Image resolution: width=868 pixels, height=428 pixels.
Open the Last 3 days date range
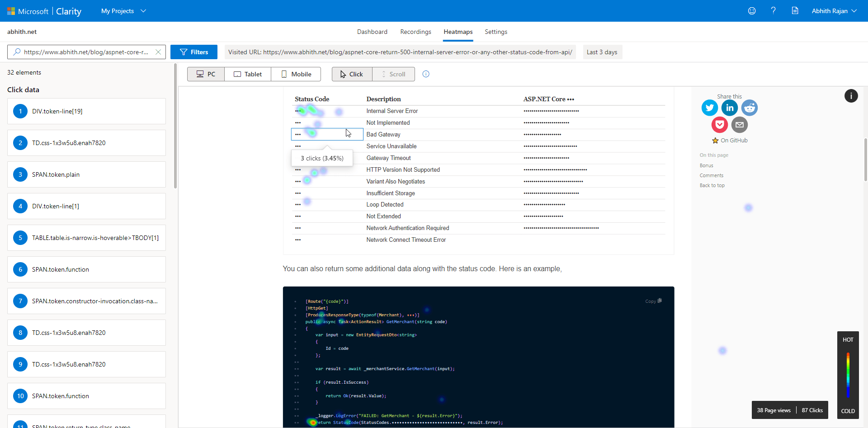[x=602, y=52]
